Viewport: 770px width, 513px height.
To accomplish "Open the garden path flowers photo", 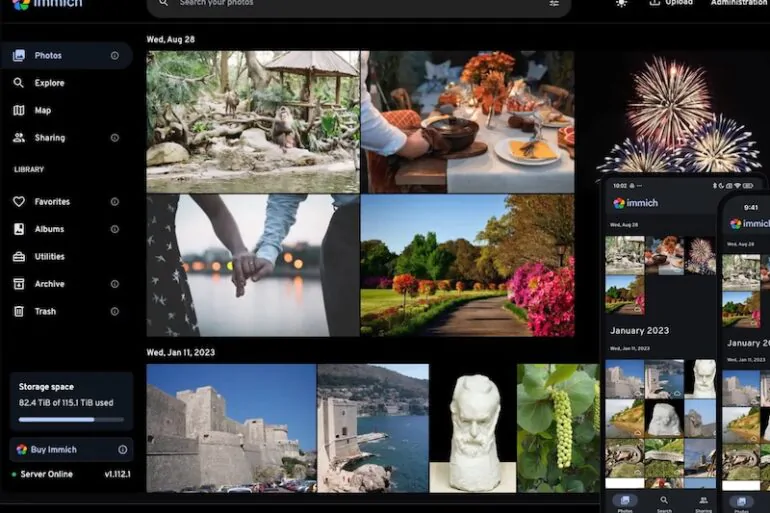I will (468, 266).
